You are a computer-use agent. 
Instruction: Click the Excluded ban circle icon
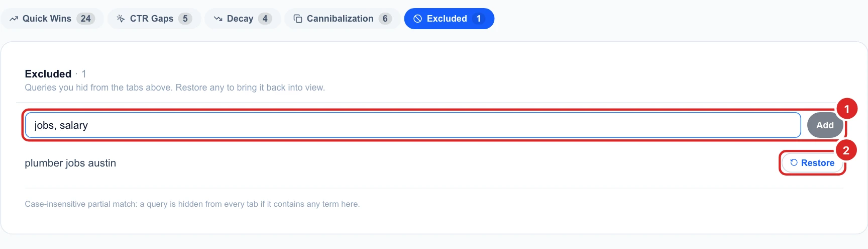pos(417,19)
